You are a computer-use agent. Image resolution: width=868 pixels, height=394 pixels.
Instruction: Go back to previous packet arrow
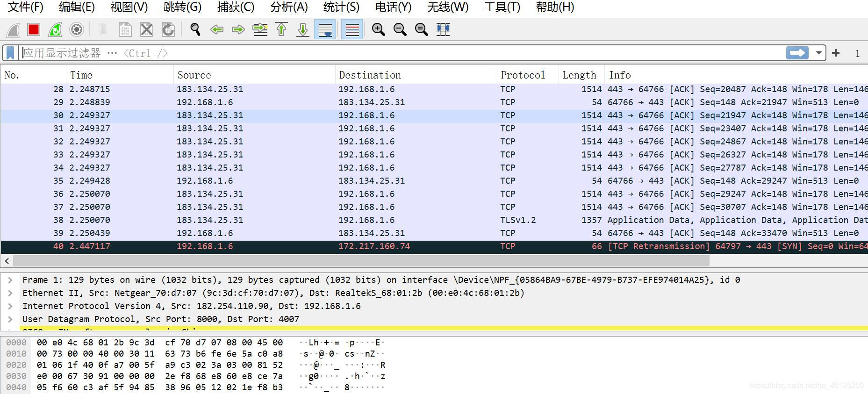tap(217, 29)
